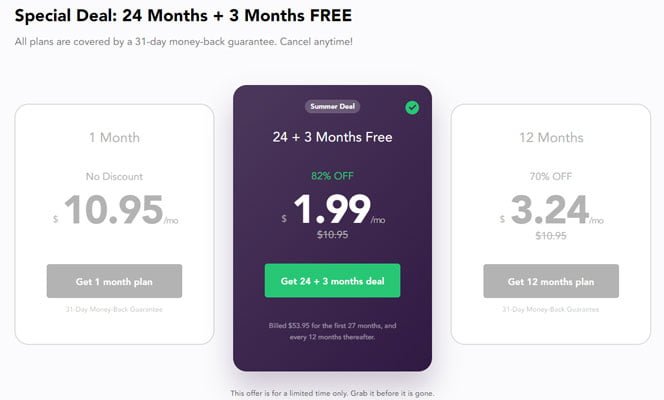
Task: Click the struck-through $10.95 on the 12 Months card
Action: [551, 236]
